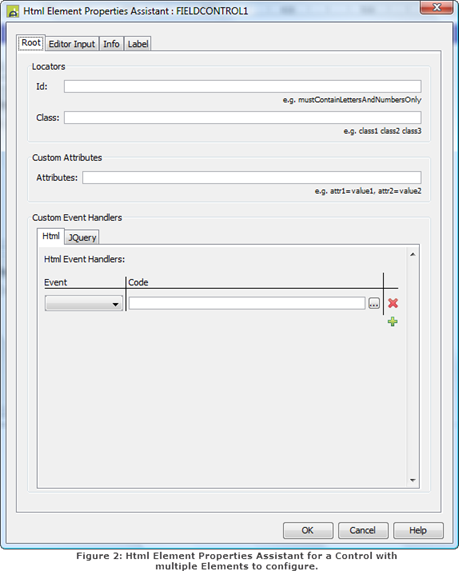This screenshot has width=459, height=571.
Task: Add a new event handler with green plus
Action: [x=392, y=322]
